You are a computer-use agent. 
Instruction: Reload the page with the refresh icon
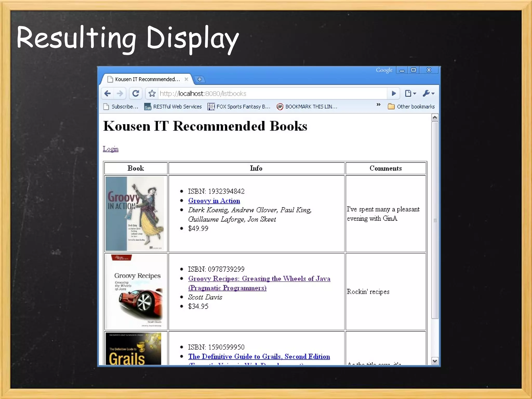tap(136, 93)
